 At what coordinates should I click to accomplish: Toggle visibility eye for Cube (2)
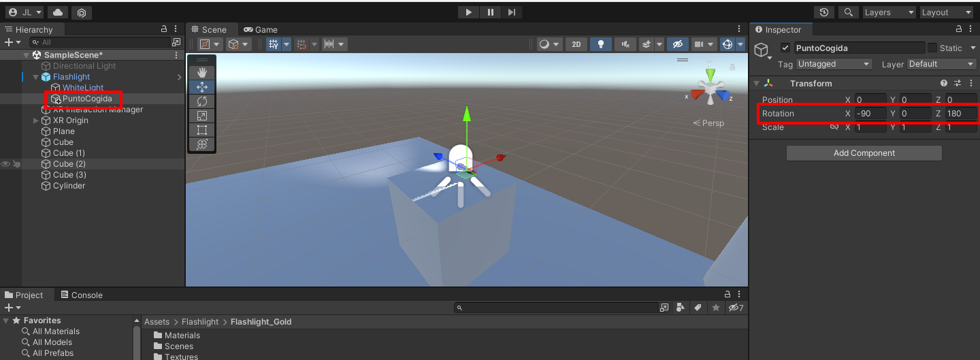pyautogui.click(x=5, y=164)
